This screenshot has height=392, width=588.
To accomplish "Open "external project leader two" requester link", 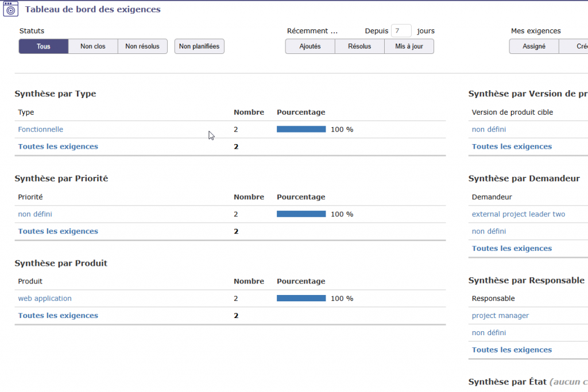I will [519, 214].
